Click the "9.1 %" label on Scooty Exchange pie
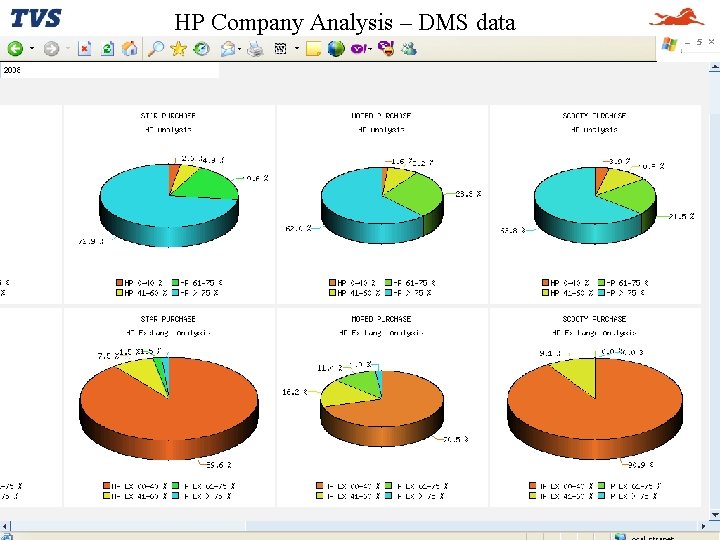 point(551,353)
